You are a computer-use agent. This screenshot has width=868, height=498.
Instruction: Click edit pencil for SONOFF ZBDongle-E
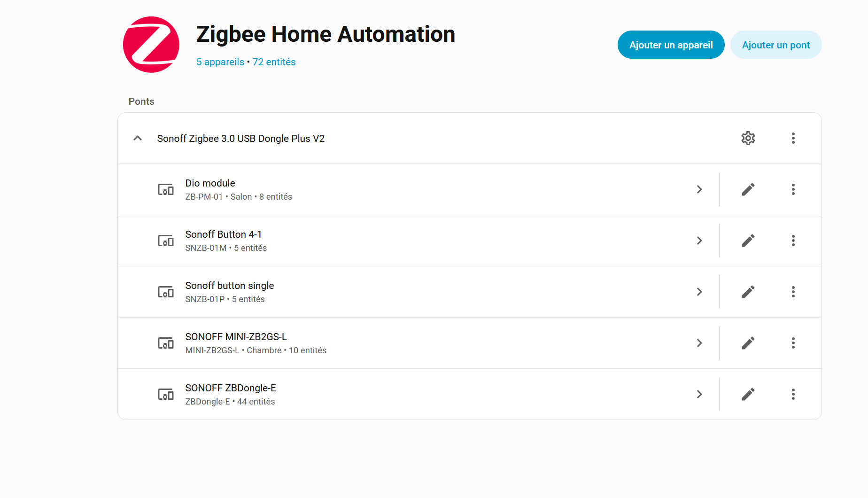point(748,394)
